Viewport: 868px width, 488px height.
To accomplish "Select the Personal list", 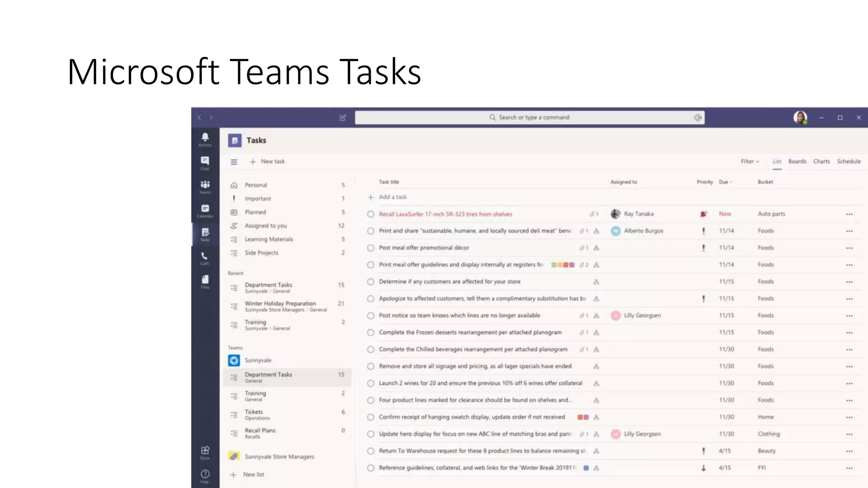I will (x=287, y=185).
